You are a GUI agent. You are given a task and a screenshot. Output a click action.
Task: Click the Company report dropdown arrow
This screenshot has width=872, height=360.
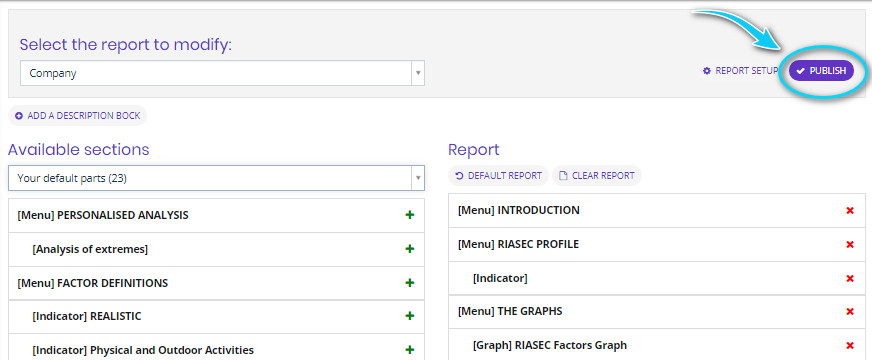pos(418,73)
